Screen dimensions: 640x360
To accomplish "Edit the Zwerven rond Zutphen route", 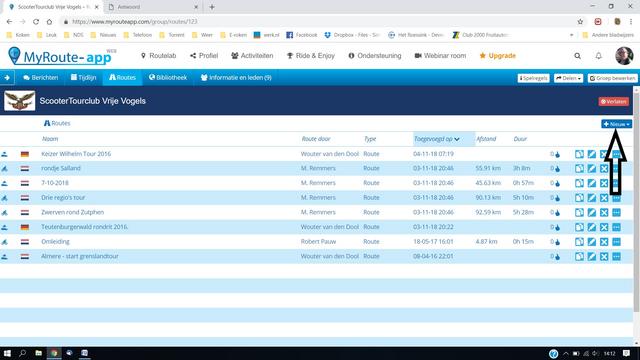I will tap(591, 213).
